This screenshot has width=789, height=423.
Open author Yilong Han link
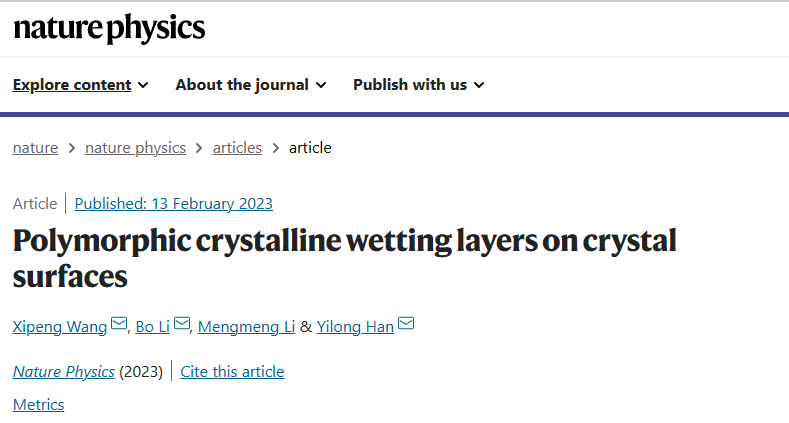[x=355, y=327]
